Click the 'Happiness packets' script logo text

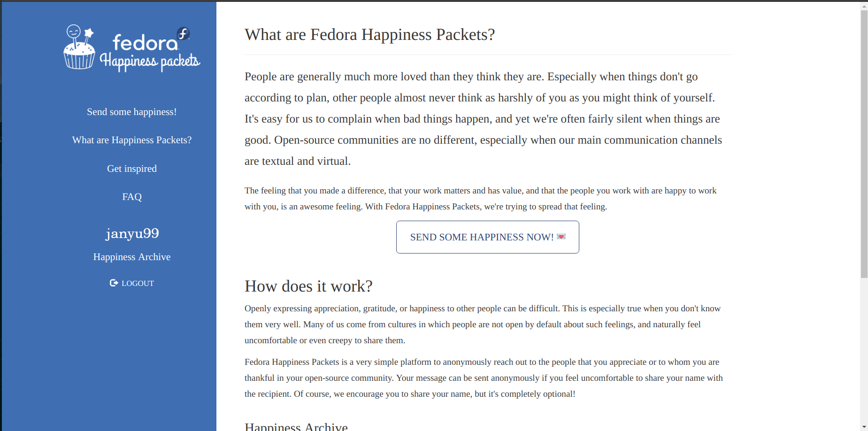(150, 62)
